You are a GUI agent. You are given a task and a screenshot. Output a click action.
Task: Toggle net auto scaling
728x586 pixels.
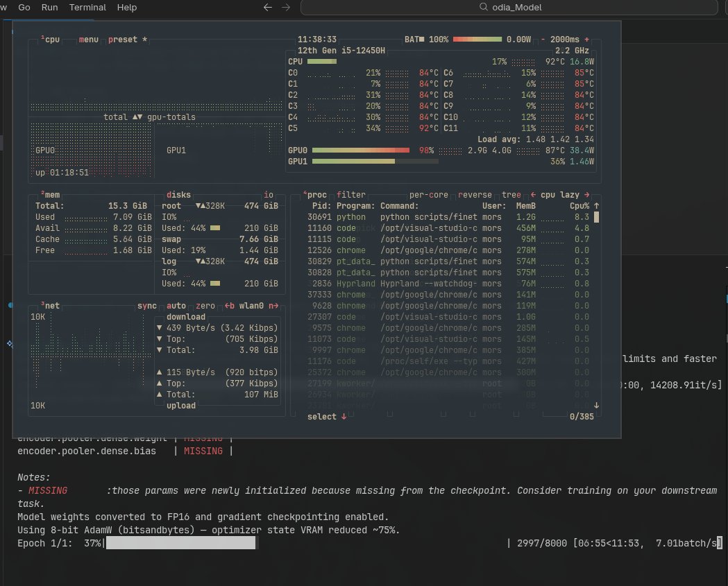176,306
